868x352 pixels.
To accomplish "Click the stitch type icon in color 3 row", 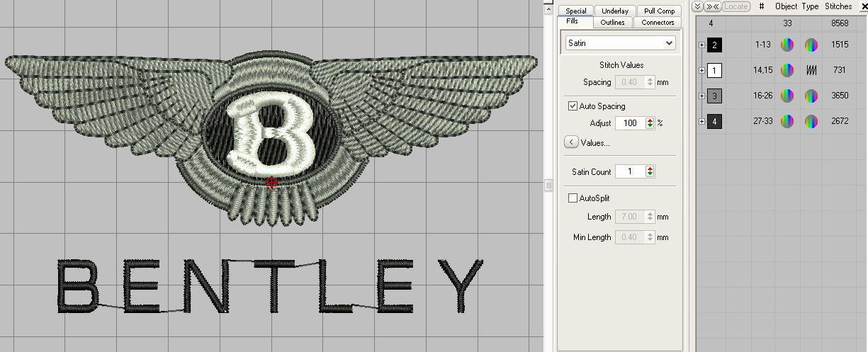I will (811, 96).
